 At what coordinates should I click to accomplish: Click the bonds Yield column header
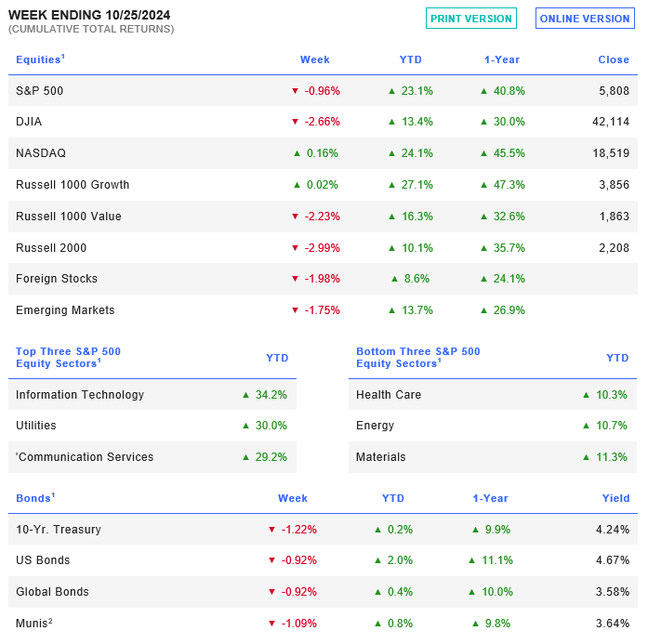point(615,499)
